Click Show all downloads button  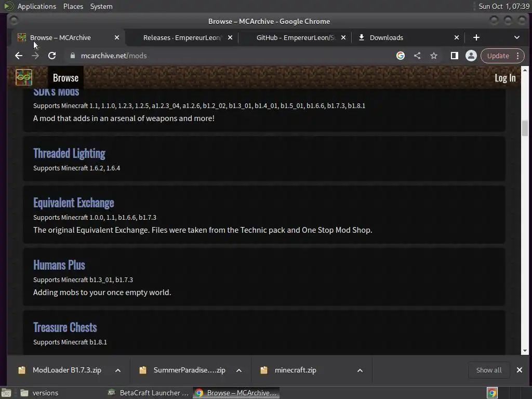point(489,370)
